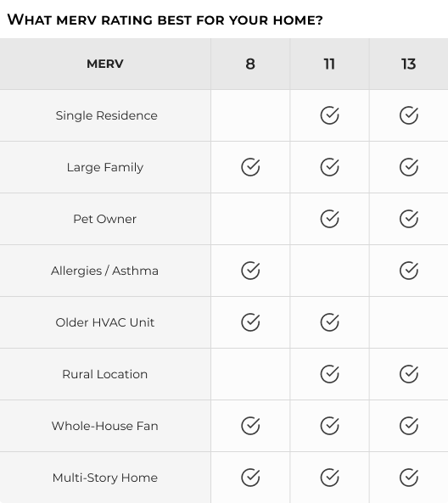This screenshot has height=503, width=448.
Task: Click the MERV 11 checkmark for Older HVAC Unit
Action: coord(329,322)
